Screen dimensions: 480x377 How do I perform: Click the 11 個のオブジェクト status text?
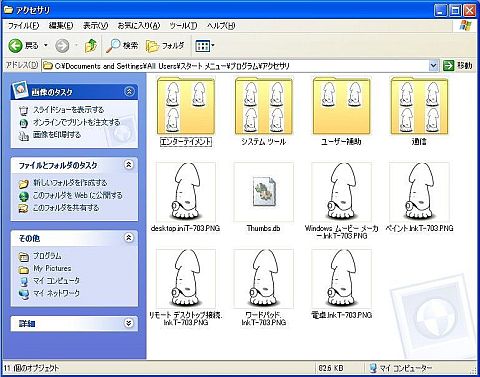point(31,368)
